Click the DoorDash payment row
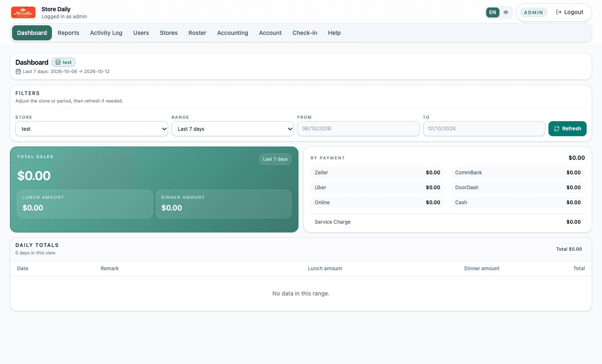This screenshot has width=602, height=364. (518, 188)
